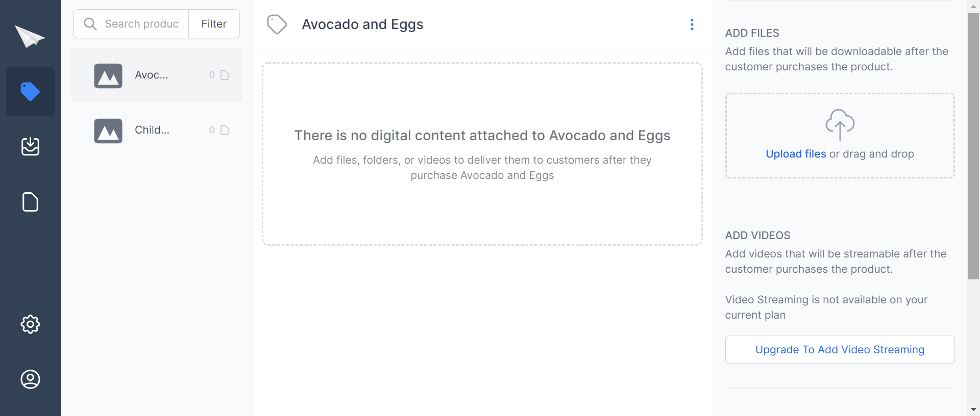Open the files page icon in sidebar
980x416 pixels.
coord(30,202)
